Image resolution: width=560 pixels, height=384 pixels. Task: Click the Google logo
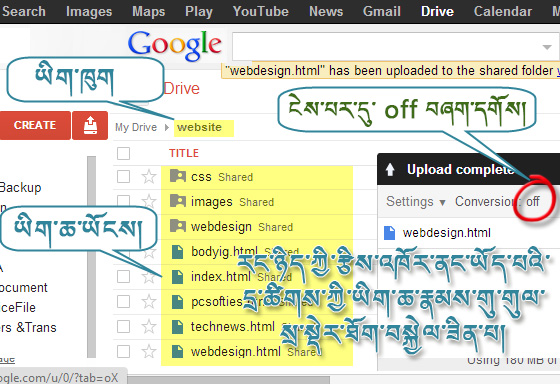(x=175, y=45)
